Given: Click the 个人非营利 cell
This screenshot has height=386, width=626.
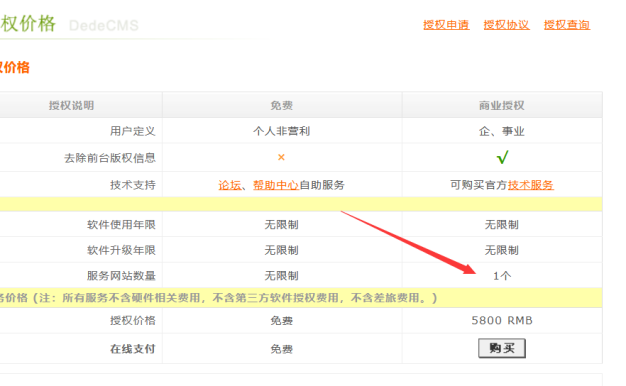Looking at the screenshot, I should 281,131.
